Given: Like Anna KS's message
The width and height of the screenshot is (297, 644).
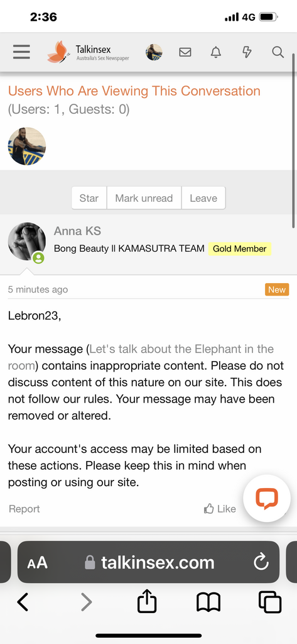Looking at the screenshot, I should point(220,509).
